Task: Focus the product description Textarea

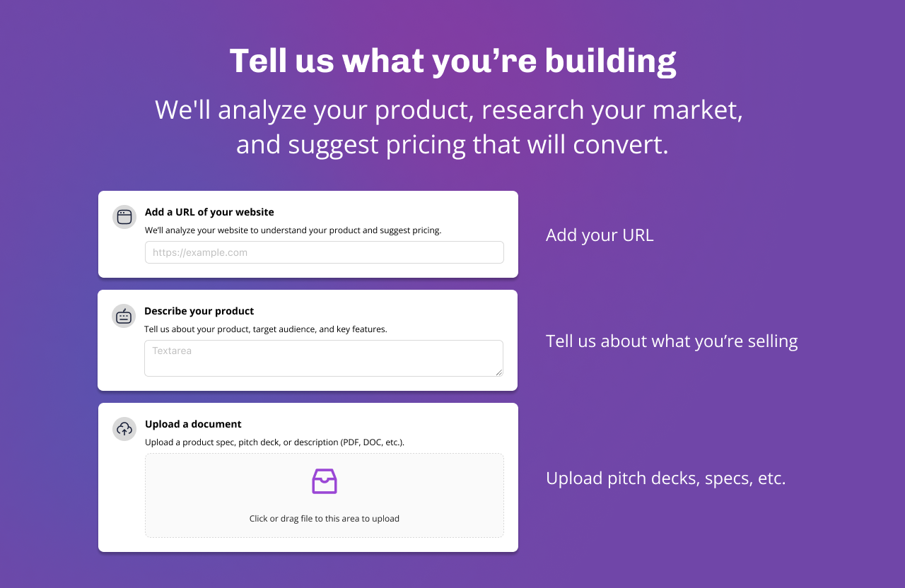Action: coord(324,358)
